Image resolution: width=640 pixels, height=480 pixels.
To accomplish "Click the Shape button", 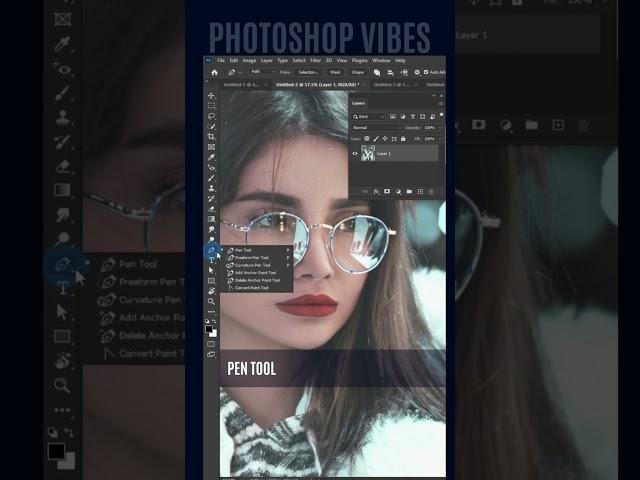I will 358,72.
